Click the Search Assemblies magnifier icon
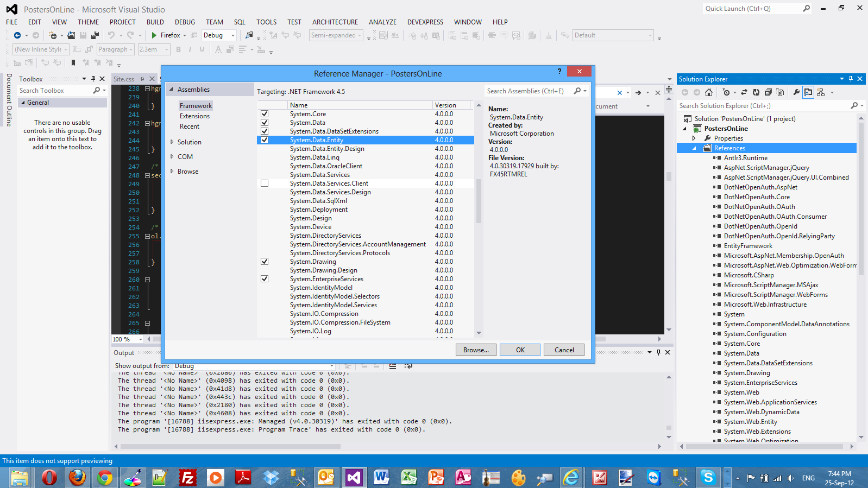Viewport: 868px width, 488px height. pos(577,91)
